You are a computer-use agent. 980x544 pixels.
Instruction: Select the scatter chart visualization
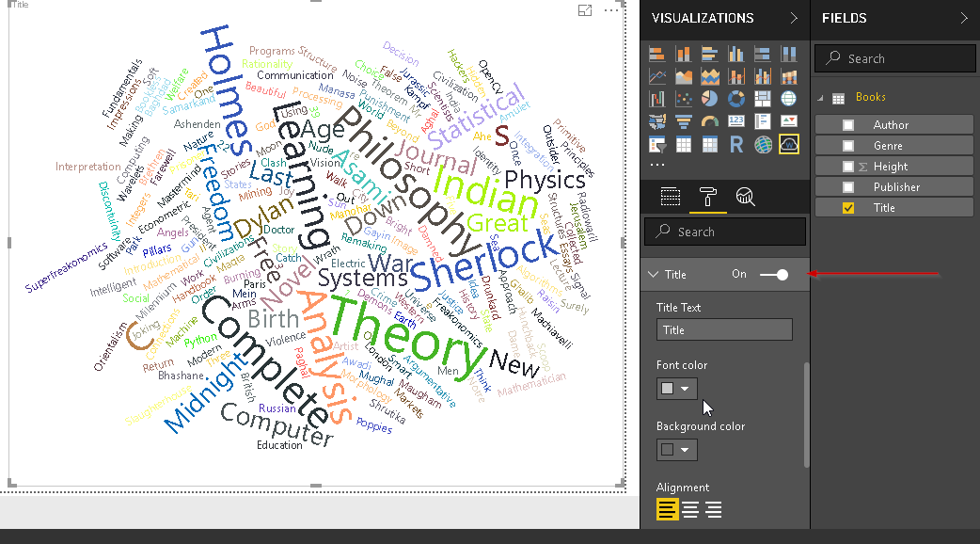coord(683,99)
